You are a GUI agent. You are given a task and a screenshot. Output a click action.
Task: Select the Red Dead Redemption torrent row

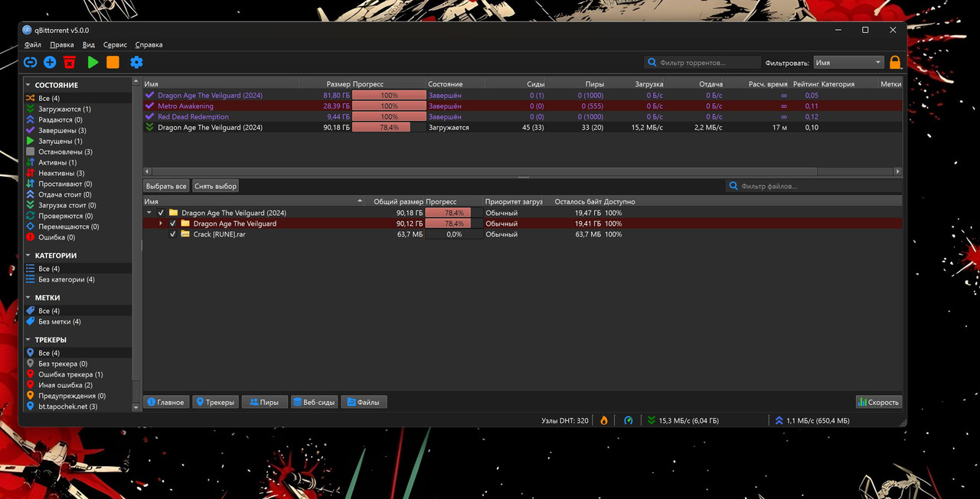click(x=522, y=117)
